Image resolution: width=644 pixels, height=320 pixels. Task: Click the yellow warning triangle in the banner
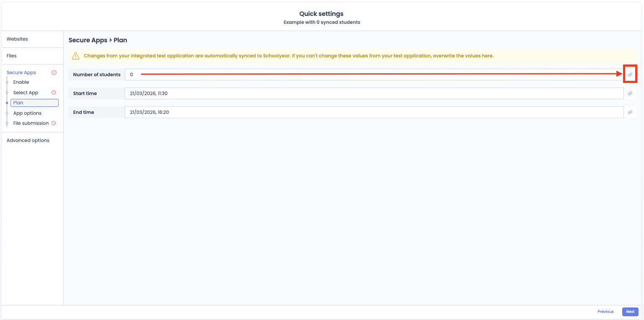[75, 56]
